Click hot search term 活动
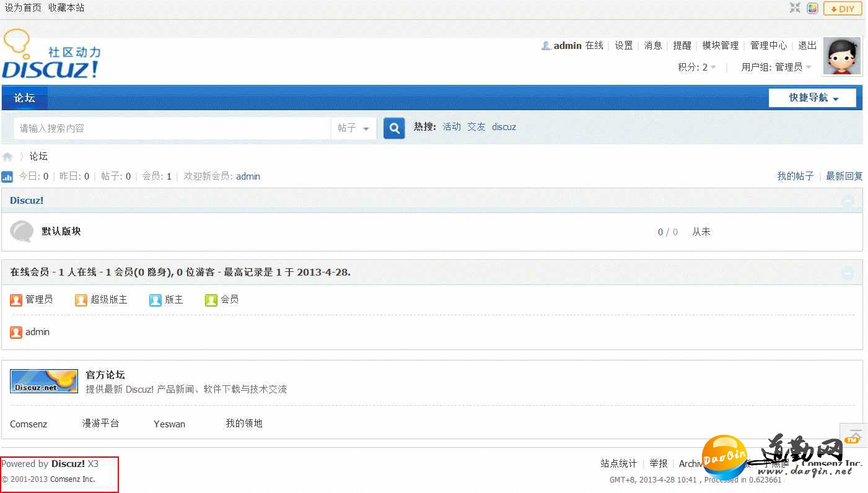The height and width of the screenshot is (493, 868). click(452, 127)
